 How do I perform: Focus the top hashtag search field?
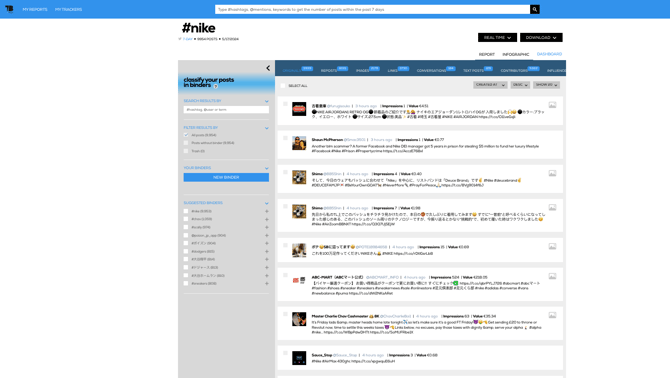(x=373, y=9)
